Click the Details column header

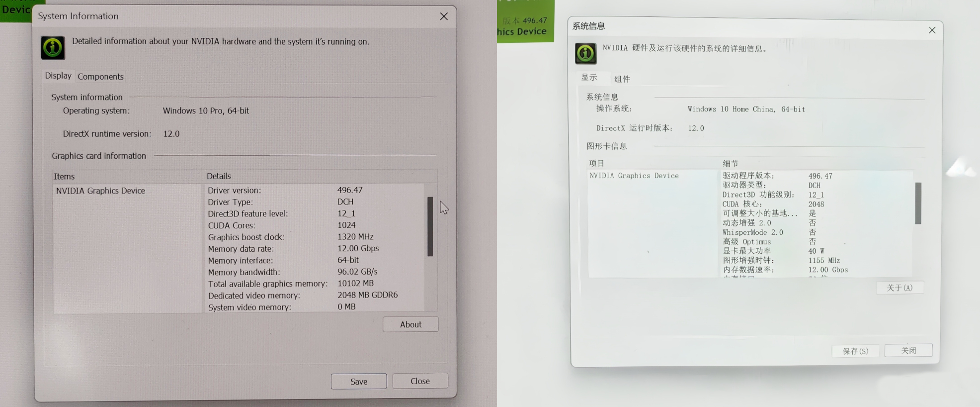point(219,176)
